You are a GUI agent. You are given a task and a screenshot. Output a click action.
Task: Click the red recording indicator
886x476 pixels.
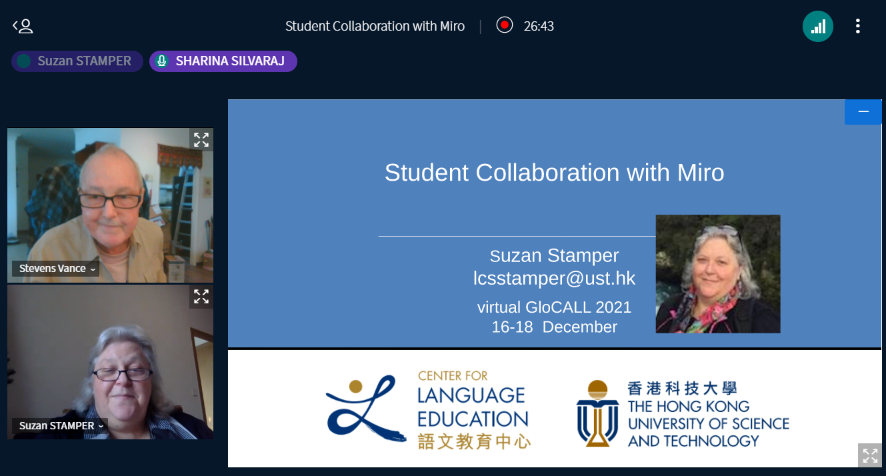click(x=504, y=25)
